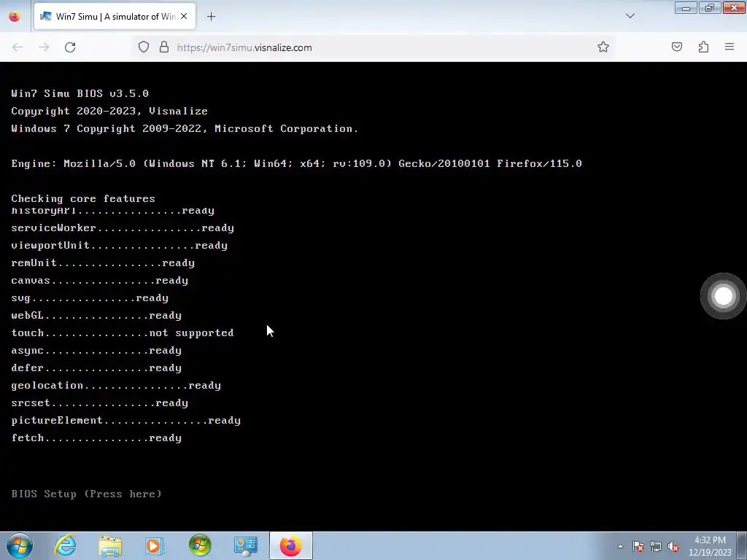
Task: Open the Firefox hamburger menu
Action: coord(729,47)
